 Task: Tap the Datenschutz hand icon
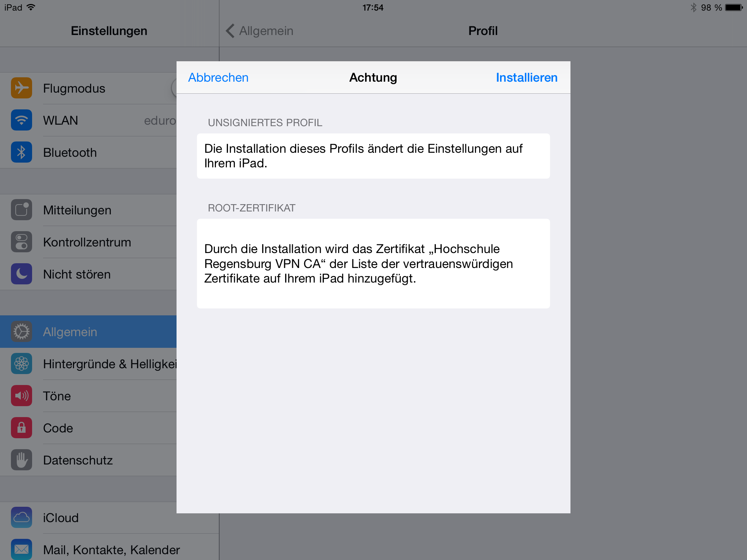(x=22, y=460)
